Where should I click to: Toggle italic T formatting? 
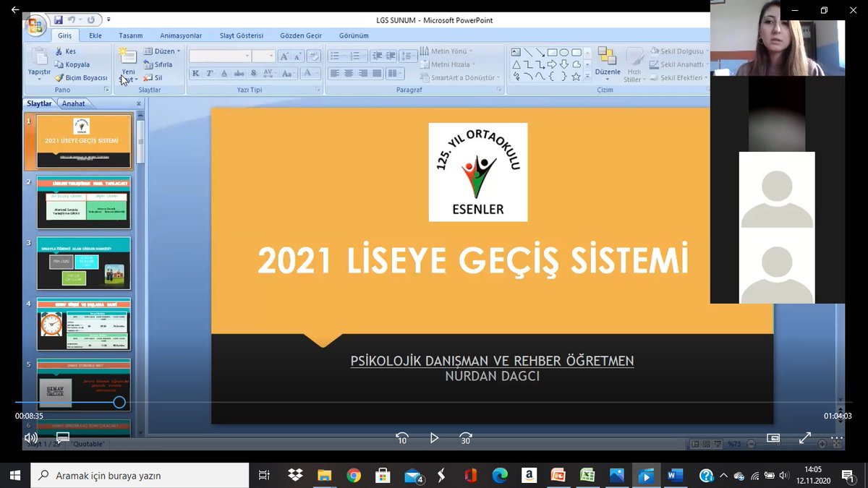click(210, 73)
